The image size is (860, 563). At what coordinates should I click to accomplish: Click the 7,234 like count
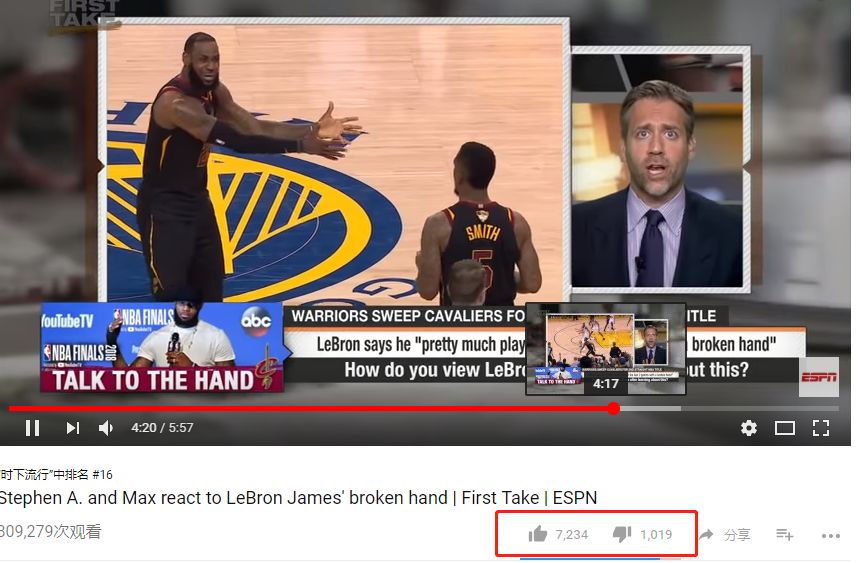[572, 534]
